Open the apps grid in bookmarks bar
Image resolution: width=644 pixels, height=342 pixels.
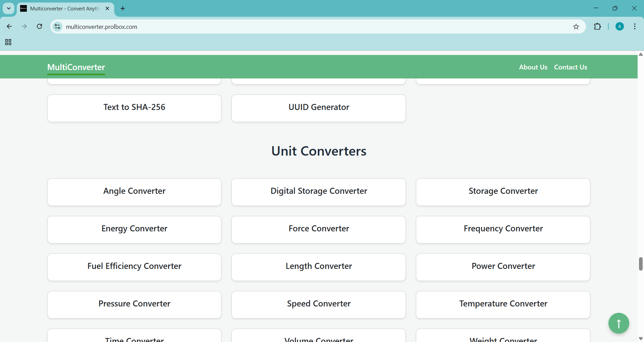click(x=8, y=42)
